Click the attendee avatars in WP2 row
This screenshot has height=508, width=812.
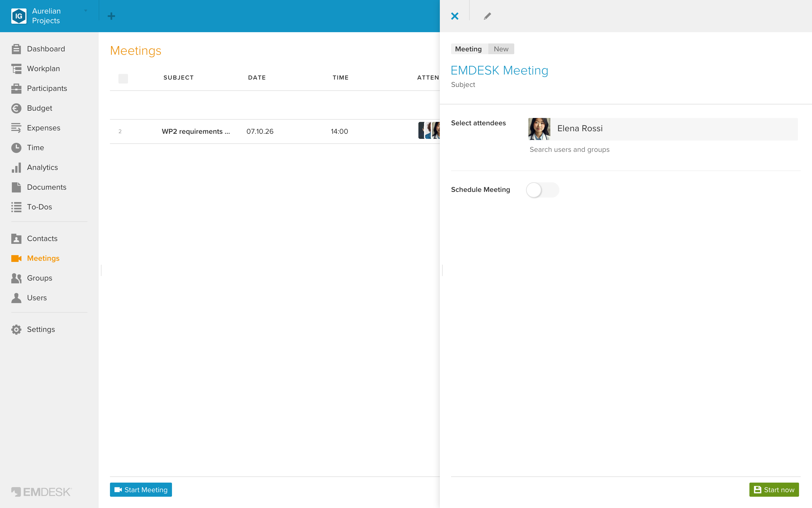point(429,130)
